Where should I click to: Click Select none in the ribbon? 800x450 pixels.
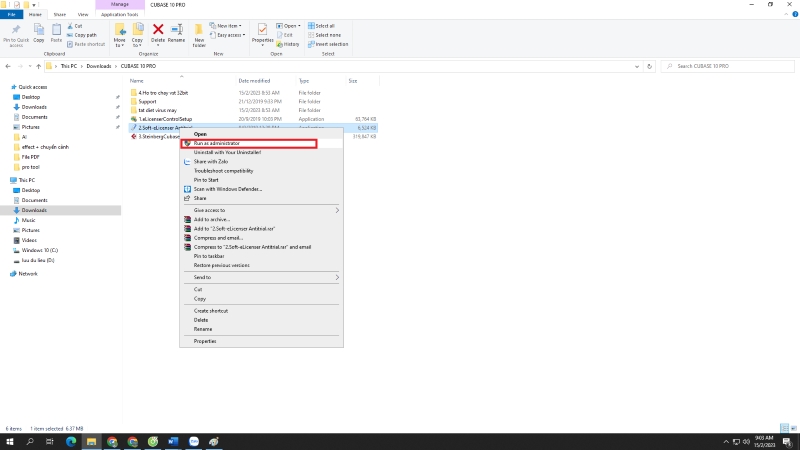[324, 35]
